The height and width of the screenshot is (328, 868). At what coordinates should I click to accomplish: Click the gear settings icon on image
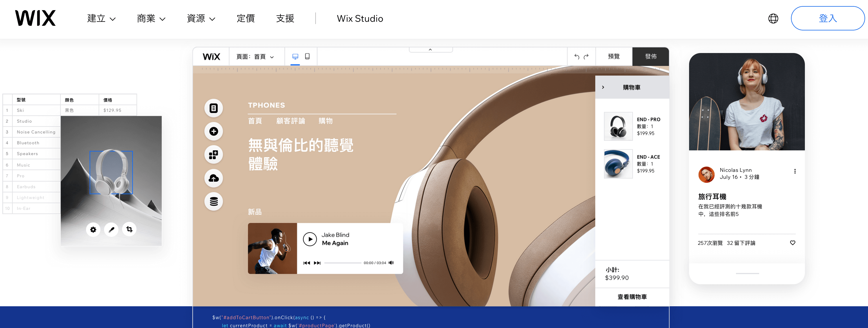pos(93,229)
